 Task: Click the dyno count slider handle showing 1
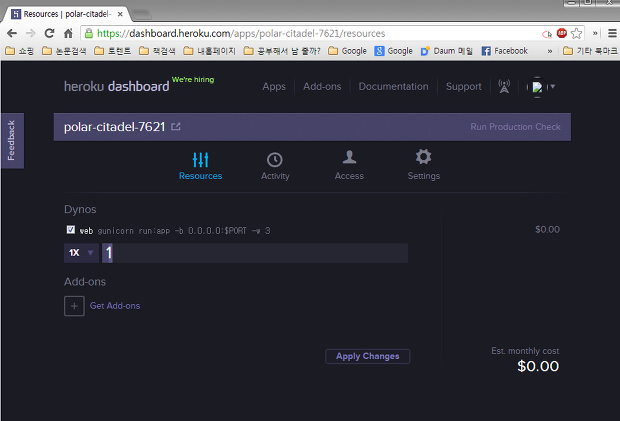pos(108,253)
